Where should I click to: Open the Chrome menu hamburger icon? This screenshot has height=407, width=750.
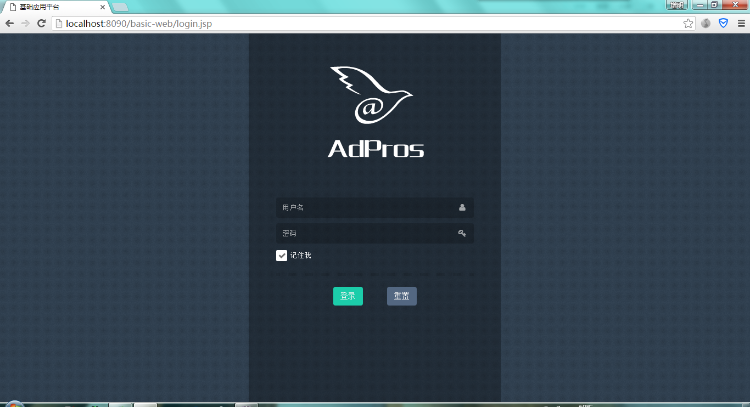741,23
